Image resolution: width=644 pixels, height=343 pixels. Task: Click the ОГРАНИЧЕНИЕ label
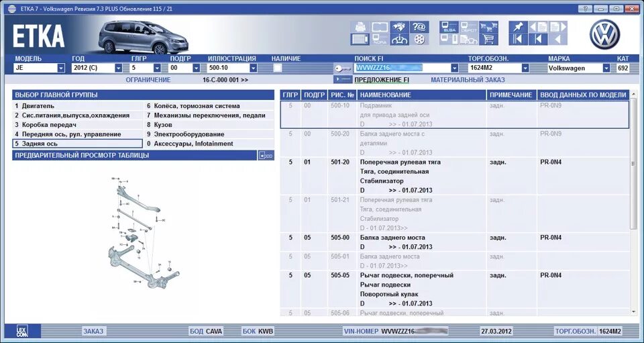[148, 80]
